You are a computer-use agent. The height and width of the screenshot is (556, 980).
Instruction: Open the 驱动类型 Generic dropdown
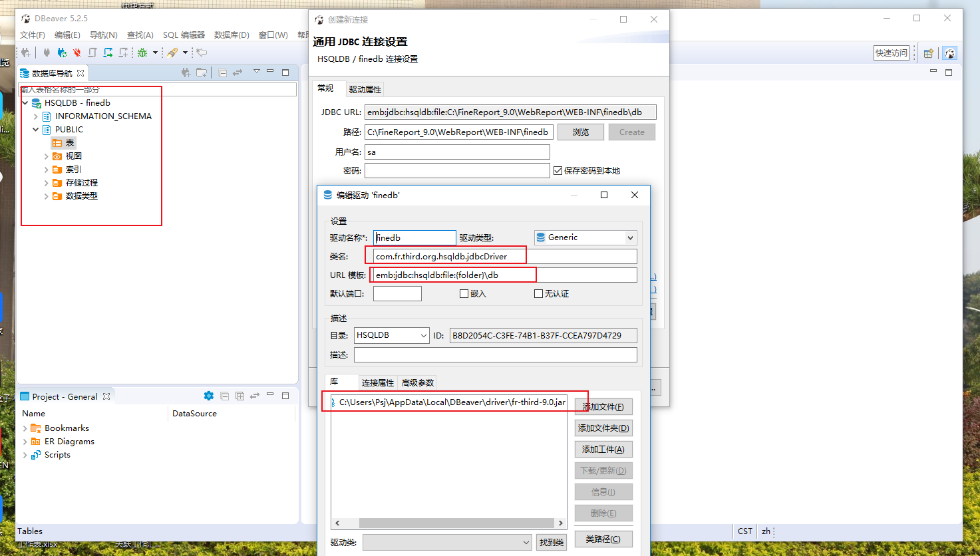click(585, 237)
